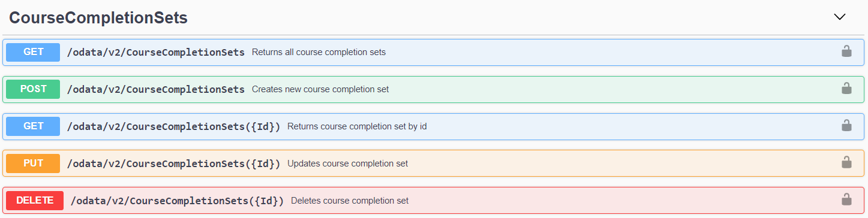Expand 'Creates new course completion set' operation
Viewport: 868px width, 218px height.
point(320,89)
